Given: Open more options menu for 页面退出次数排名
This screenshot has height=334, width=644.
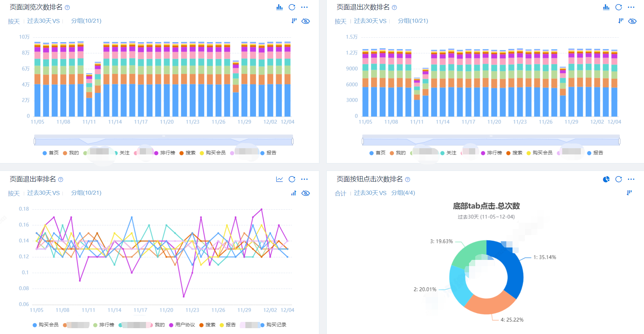Looking at the screenshot, I should click(631, 7).
